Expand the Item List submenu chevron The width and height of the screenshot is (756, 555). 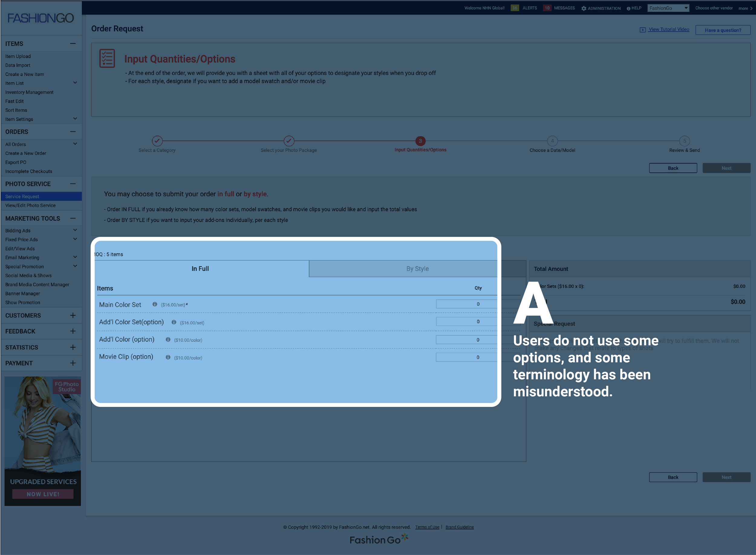[x=75, y=83]
